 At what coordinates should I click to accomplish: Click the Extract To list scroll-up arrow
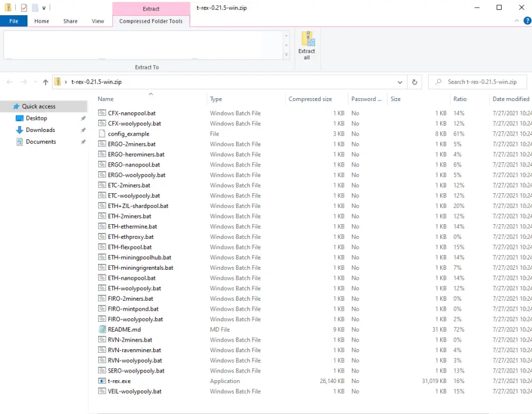(286, 36)
